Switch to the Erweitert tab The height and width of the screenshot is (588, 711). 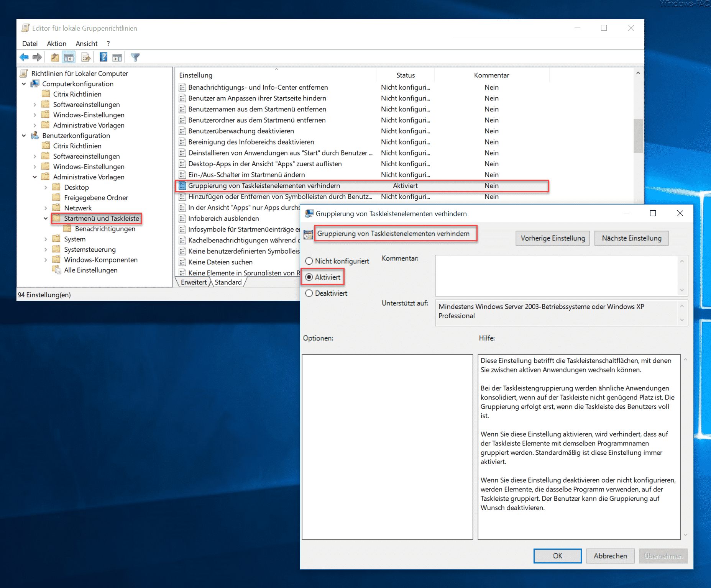194,282
